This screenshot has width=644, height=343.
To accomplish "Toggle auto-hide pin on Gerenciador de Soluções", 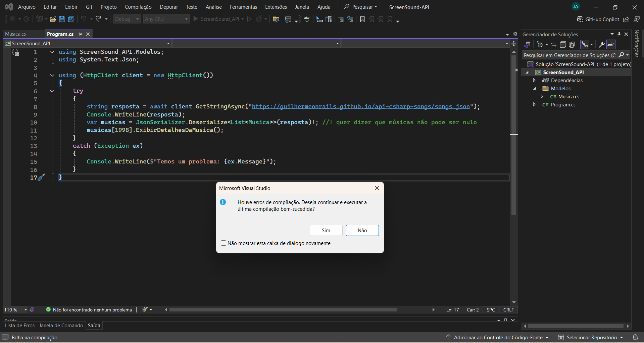I will coord(619,34).
